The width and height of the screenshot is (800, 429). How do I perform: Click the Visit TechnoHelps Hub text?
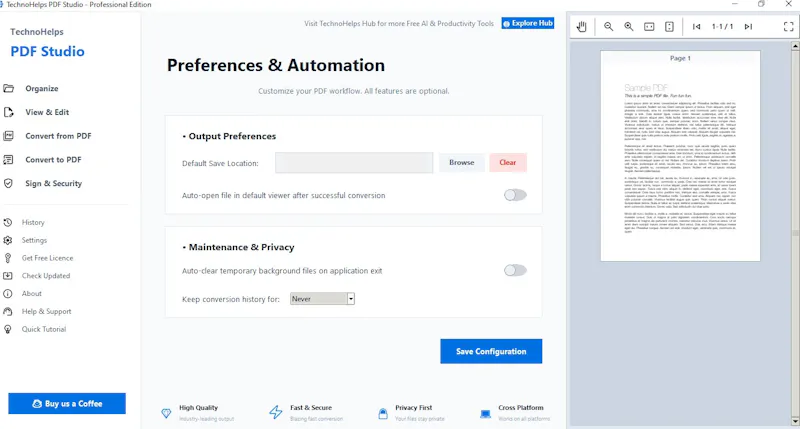(399, 23)
